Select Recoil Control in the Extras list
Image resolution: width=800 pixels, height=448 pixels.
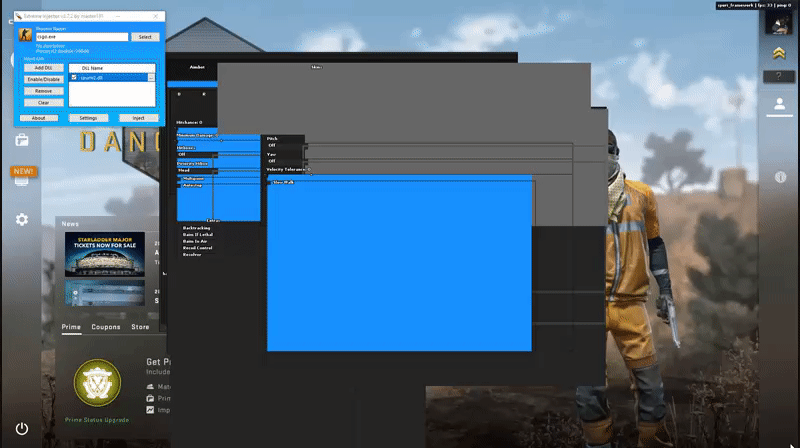pyautogui.click(x=197, y=248)
